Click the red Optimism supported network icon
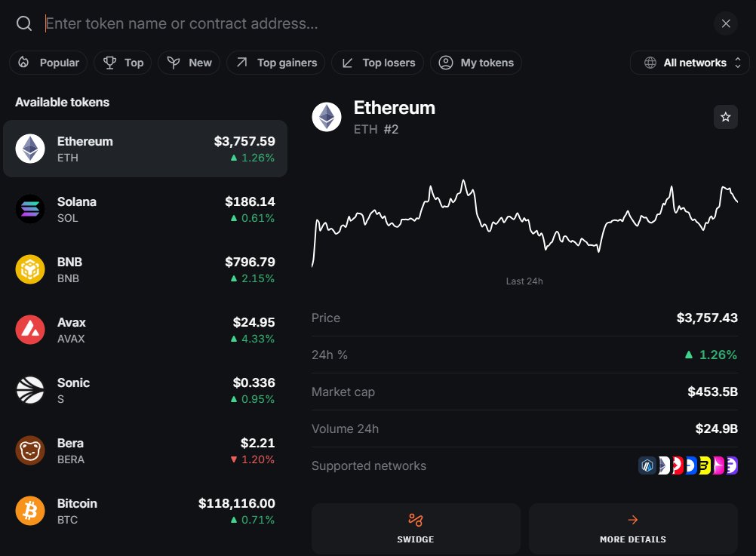 pyautogui.click(x=678, y=465)
